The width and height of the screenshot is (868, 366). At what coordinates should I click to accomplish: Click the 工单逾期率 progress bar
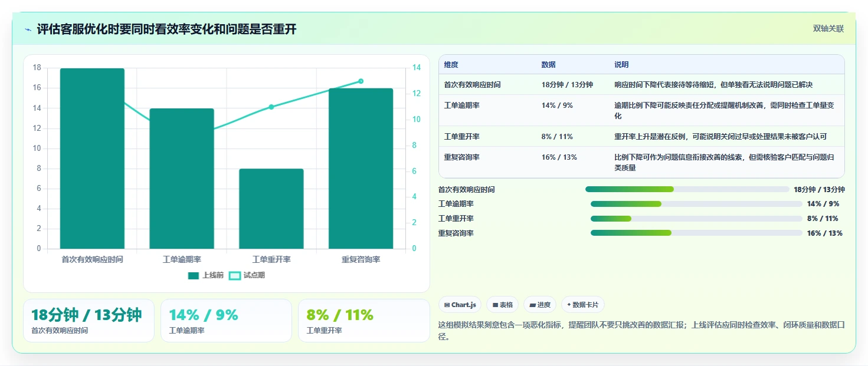(x=696, y=204)
